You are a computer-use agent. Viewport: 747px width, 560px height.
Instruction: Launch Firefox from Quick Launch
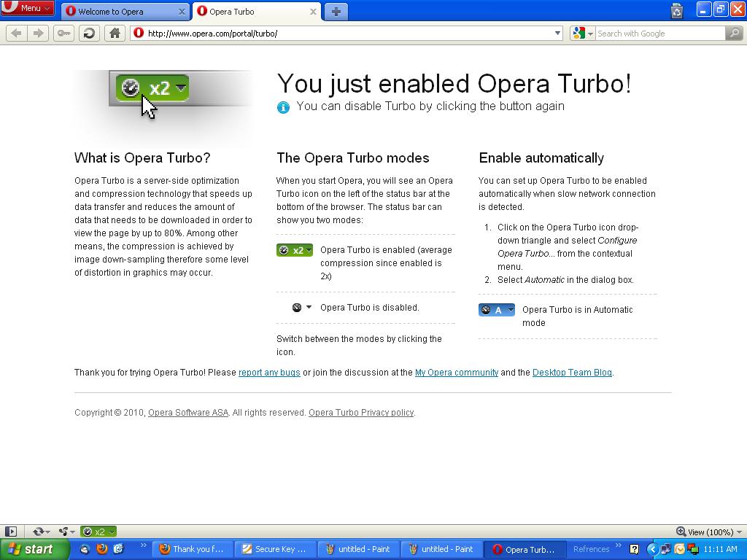pos(101,549)
